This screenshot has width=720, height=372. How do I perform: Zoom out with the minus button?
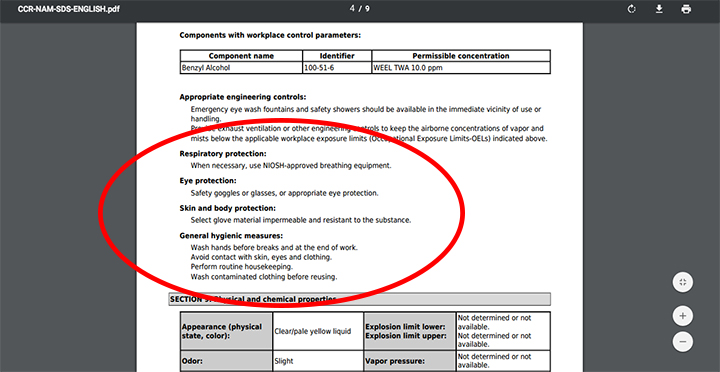click(683, 342)
